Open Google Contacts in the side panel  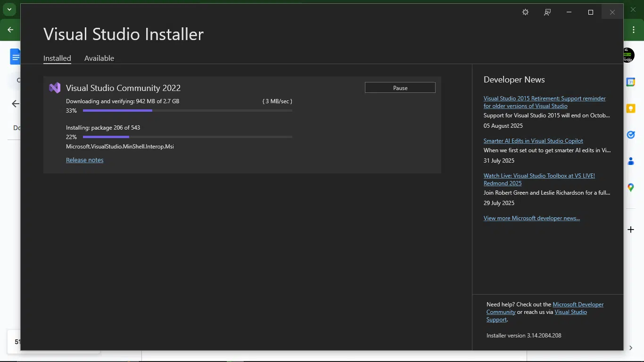631,161
